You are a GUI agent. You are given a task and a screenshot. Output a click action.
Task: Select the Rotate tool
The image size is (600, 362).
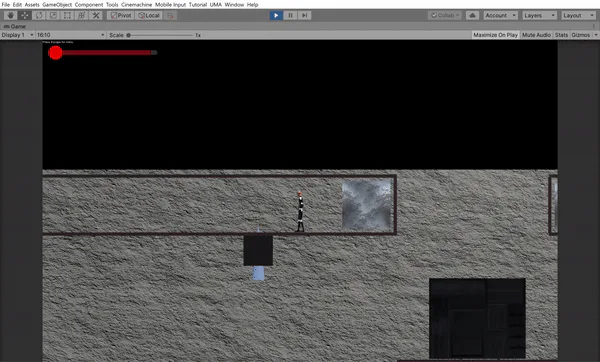pyautogui.click(x=39, y=15)
